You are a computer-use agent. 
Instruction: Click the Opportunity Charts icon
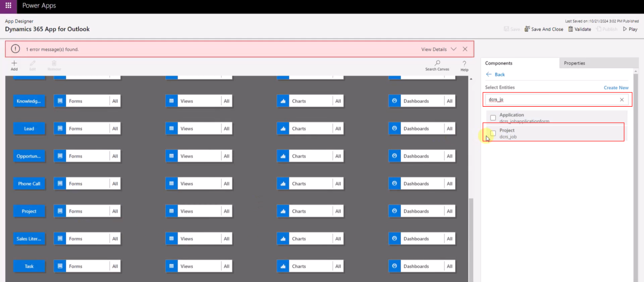[x=283, y=156]
